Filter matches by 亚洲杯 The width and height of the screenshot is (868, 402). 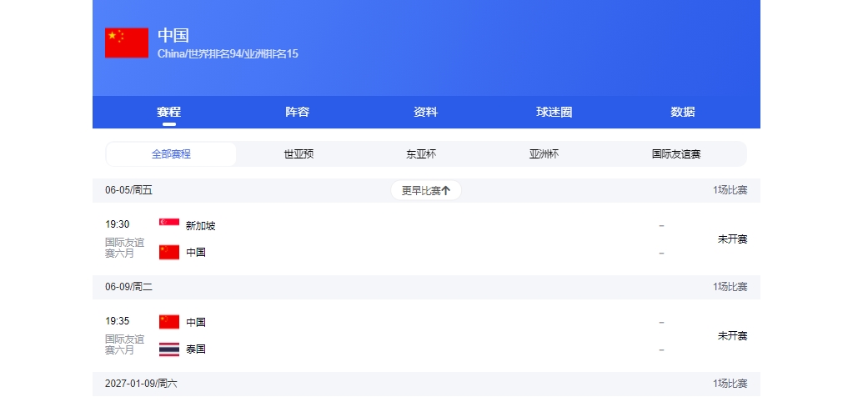click(544, 154)
